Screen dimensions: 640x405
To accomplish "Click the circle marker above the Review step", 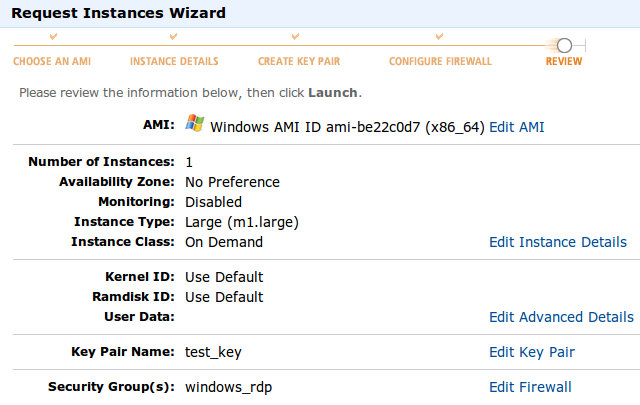I will tap(564, 45).
